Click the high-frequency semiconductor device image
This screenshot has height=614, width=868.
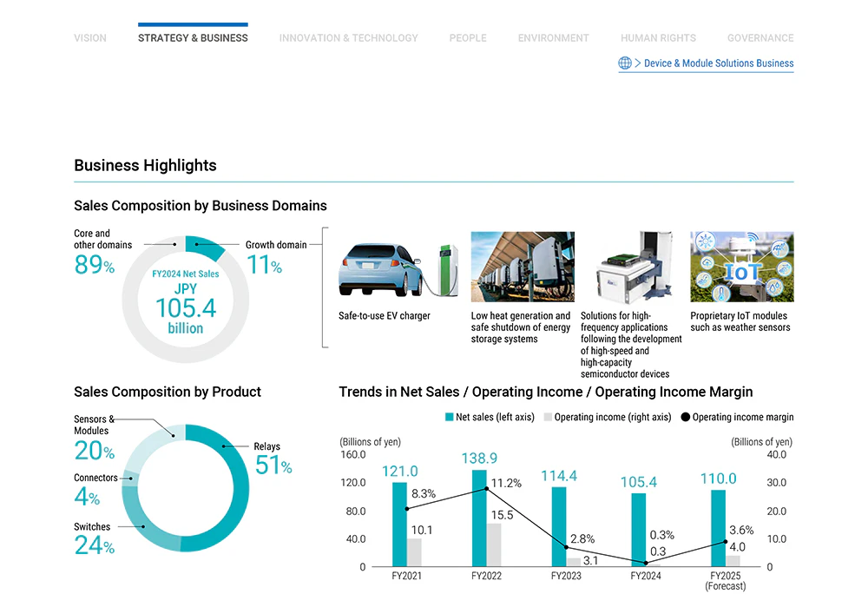coord(631,267)
